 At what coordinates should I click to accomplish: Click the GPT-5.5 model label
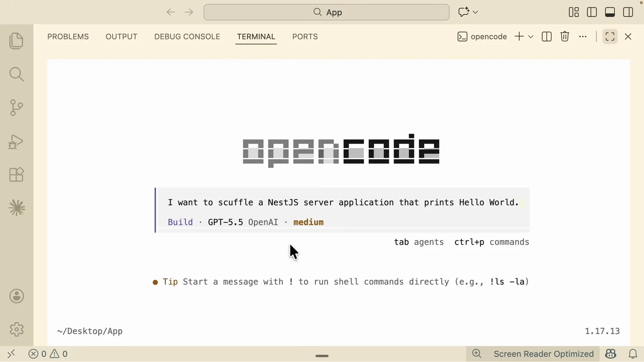click(x=225, y=222)
